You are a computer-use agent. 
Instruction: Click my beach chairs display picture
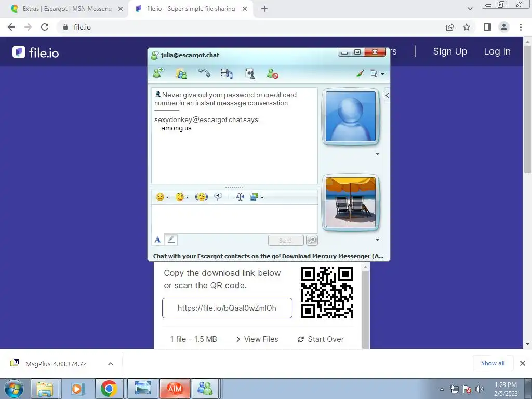pos(351,202)
